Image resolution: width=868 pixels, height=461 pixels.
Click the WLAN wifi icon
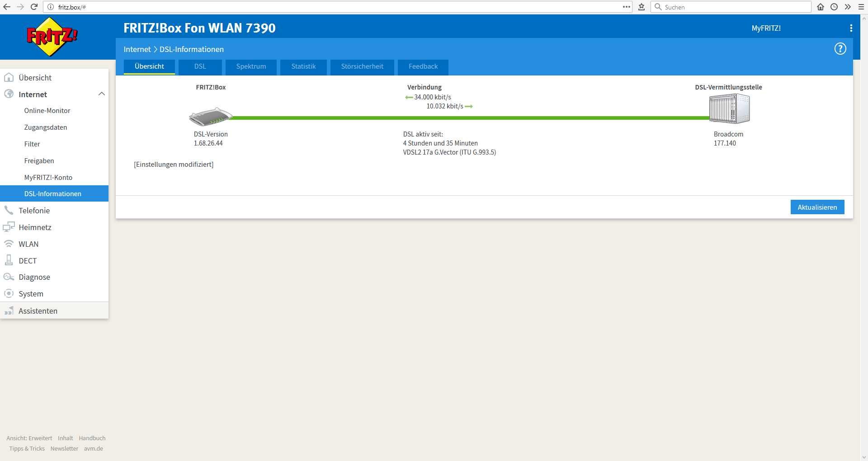(x=9, y=244)
